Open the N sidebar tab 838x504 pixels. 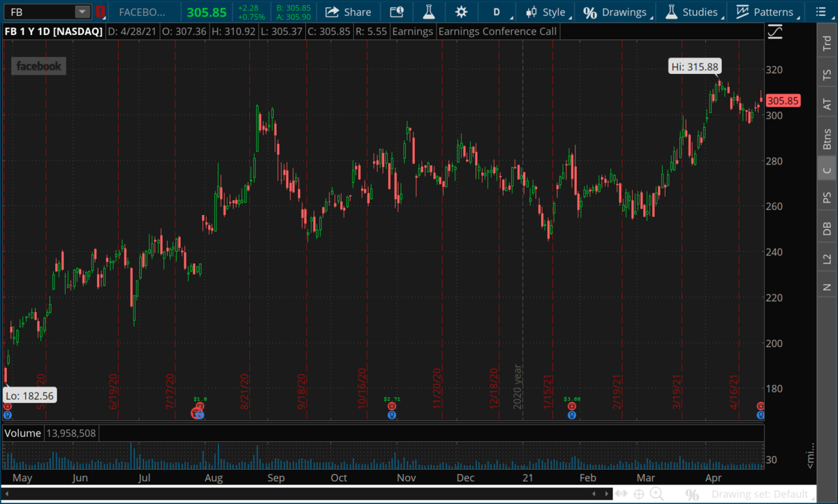coord(827,286)
